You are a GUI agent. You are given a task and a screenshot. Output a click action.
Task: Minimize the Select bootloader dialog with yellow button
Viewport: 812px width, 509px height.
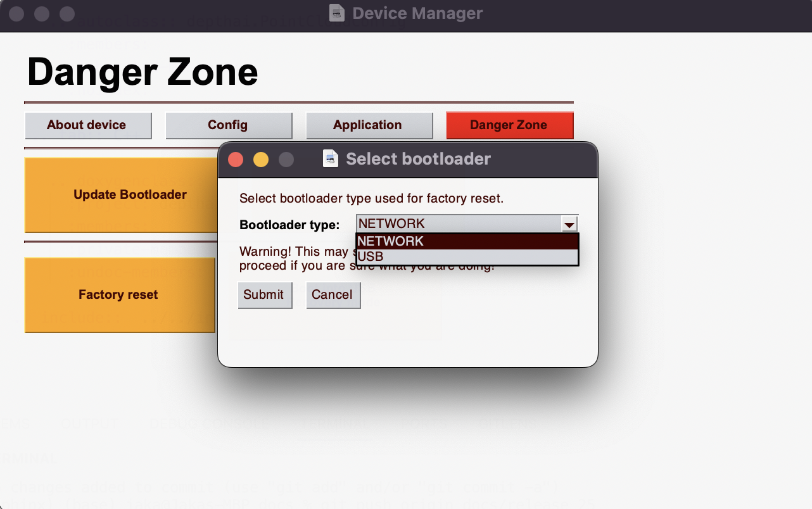point(261,160)
